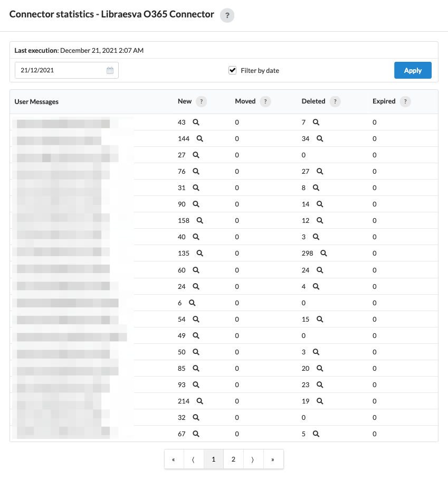Click the help icon next to New column

[x=202, y=101]
